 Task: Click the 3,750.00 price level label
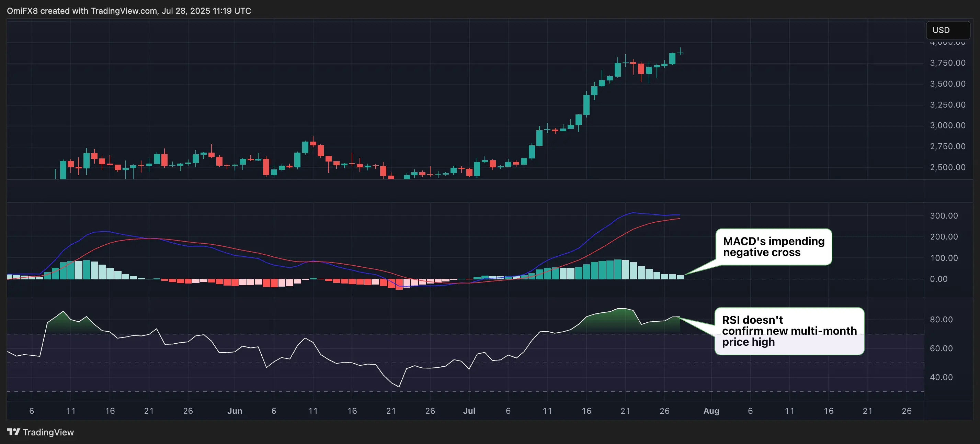948,63
